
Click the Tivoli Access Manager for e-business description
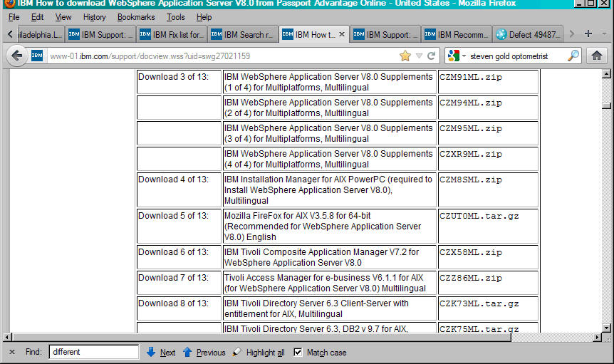point(329,283)
